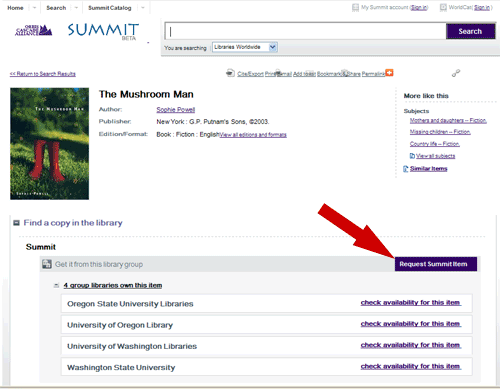500x389 pixels.
Task: Check availability at Oregon State University Libraries
Action: [x=411, y=303]
